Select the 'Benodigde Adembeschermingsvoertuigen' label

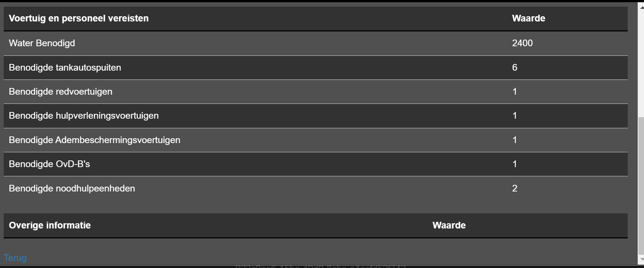click(x=94, y=140)
